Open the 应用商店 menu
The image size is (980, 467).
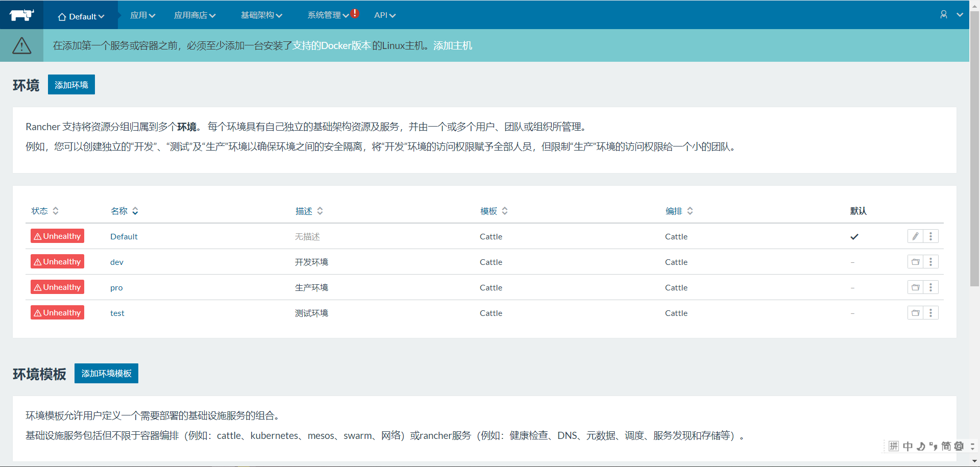pyautogui.click(x=194, y=15)
